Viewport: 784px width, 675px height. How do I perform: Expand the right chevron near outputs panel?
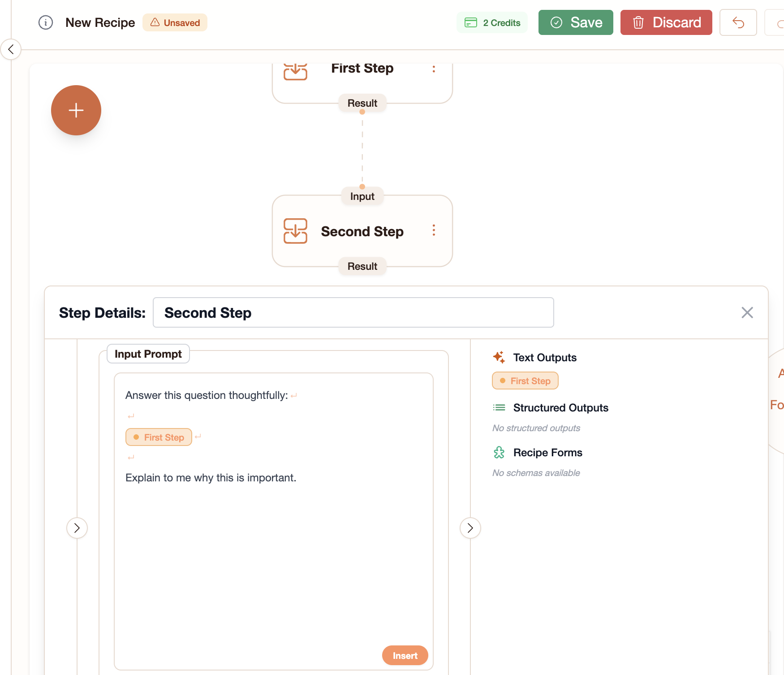point(470,528)
